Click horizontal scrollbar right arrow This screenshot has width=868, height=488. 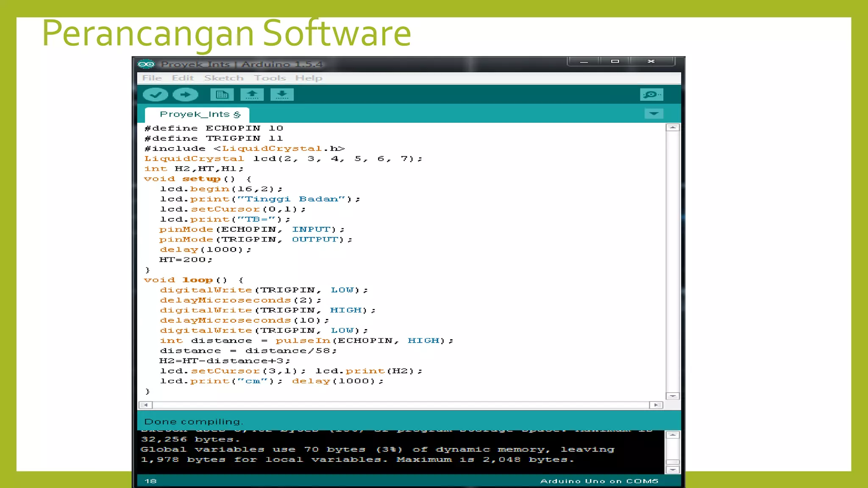656,405
